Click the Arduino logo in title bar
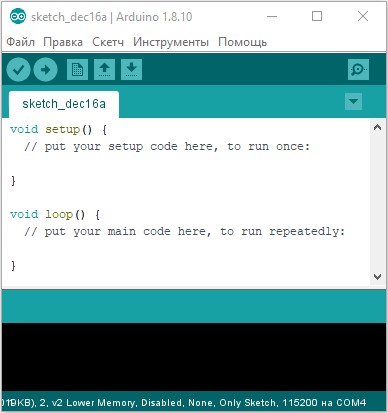The height and width of the screenshot is (413, 388). click(x=18, y=16)
